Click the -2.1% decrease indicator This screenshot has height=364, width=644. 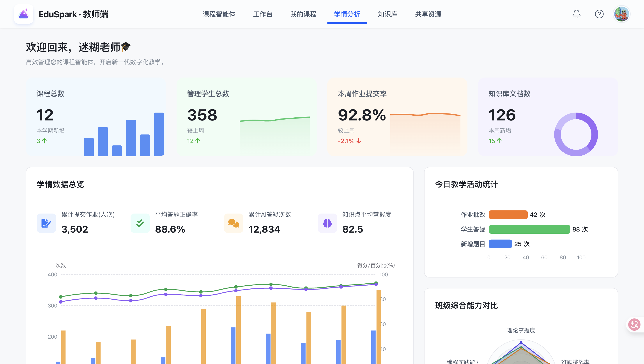point(349,141)
